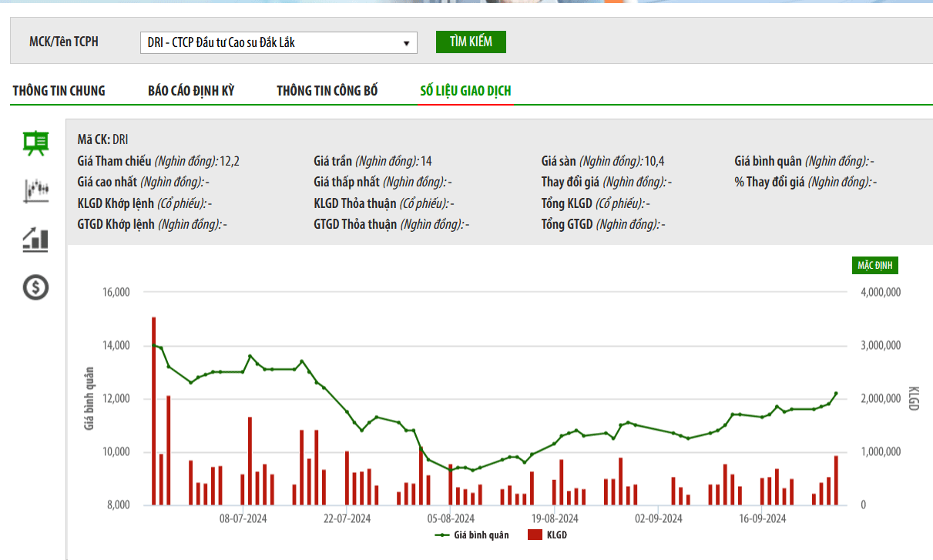Click the vertical KLGD right axis title
Screen dimensions: 933x560
click(x=914, y=397)
